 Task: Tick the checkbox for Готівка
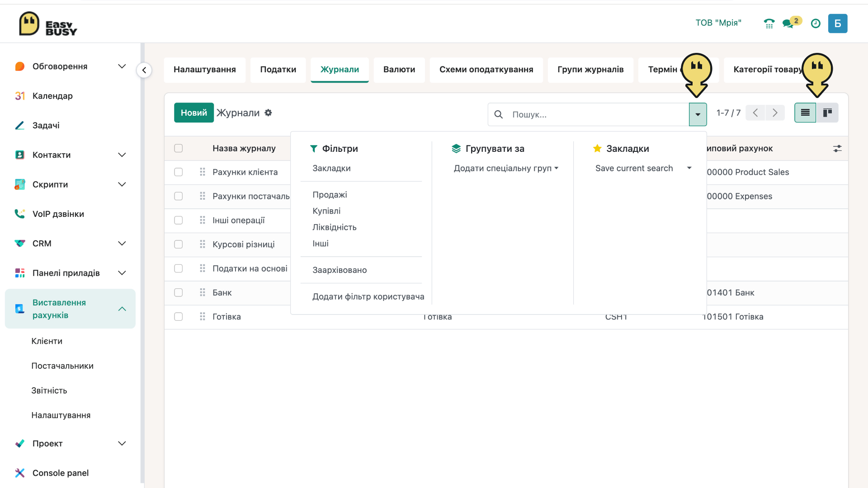point(179,316)
